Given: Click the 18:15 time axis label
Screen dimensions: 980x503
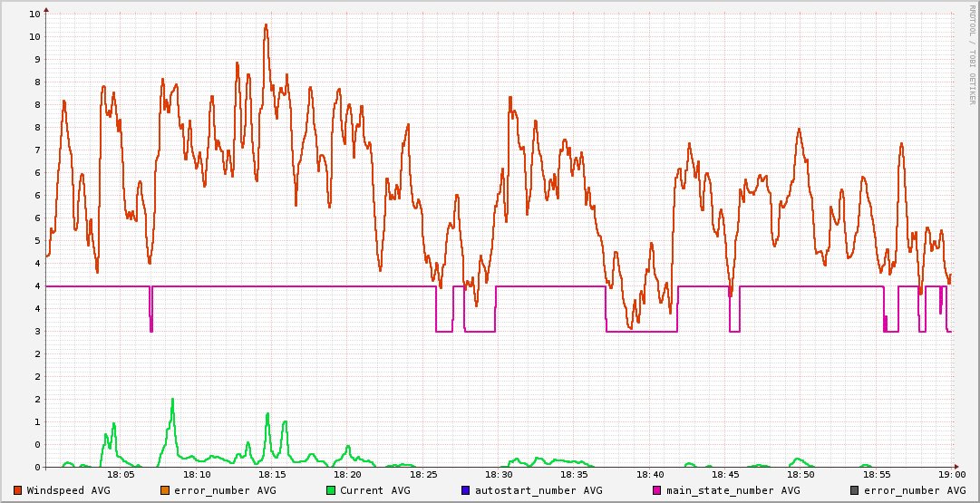Looking at the screenshot, I should click(x=273, y=475).
